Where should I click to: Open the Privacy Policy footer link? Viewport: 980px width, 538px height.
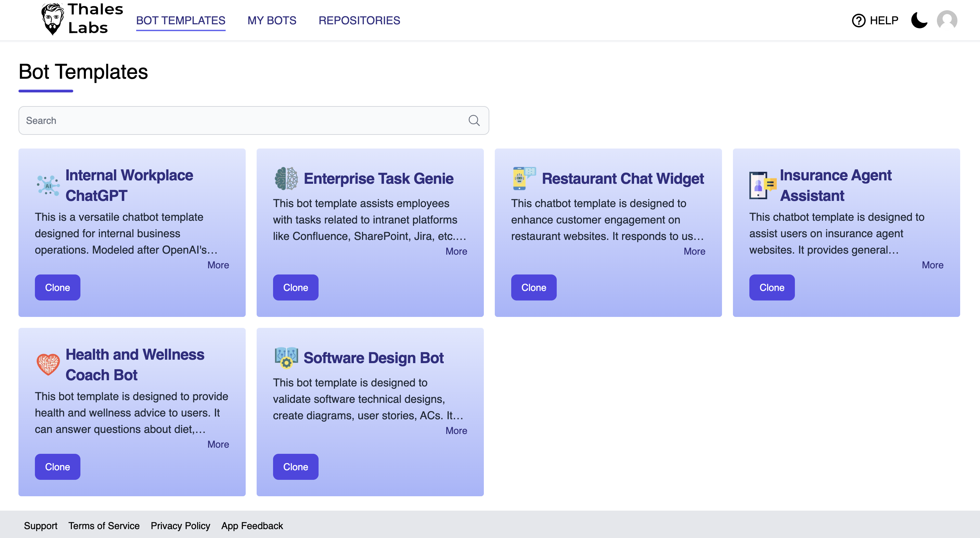point(180,526)
